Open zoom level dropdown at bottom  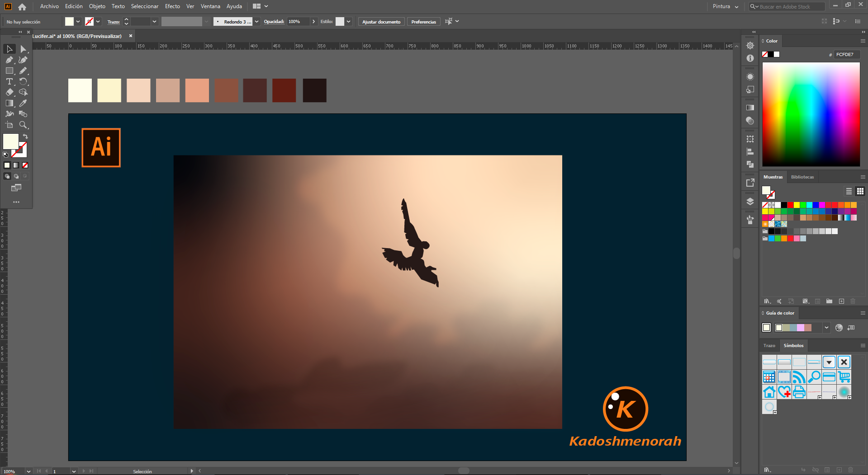[x=28, y=471]
